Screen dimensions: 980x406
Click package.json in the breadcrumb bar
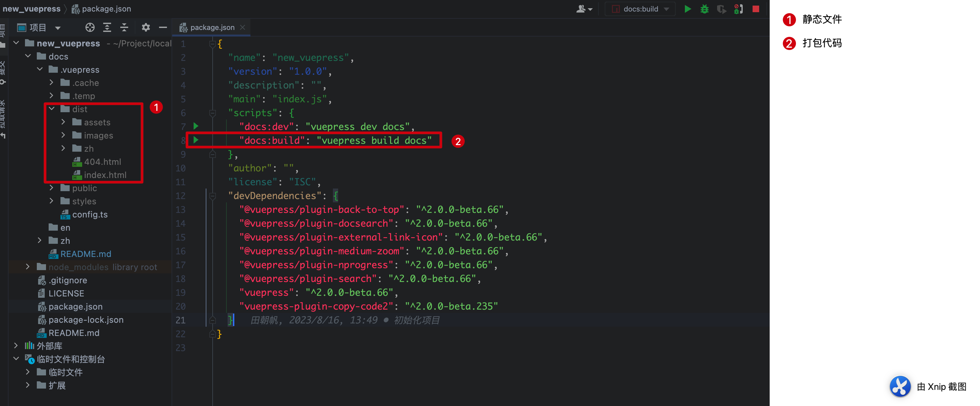102,9
